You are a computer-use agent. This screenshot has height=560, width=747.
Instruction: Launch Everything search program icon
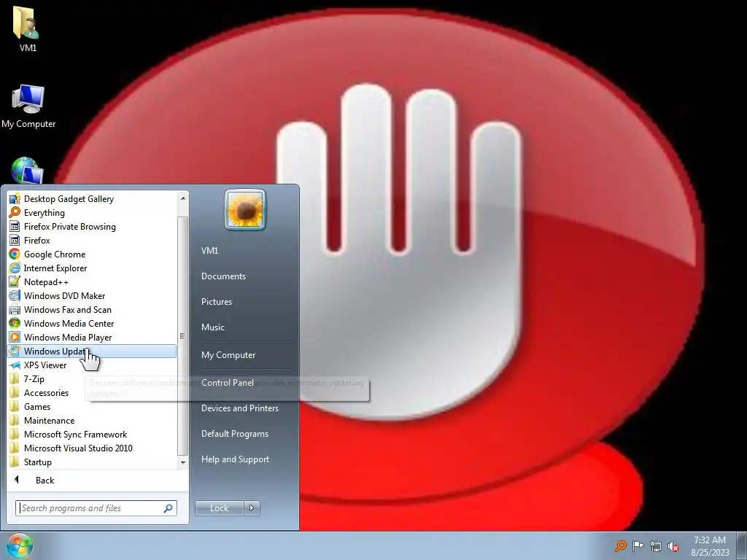click(x=15, y=212)
